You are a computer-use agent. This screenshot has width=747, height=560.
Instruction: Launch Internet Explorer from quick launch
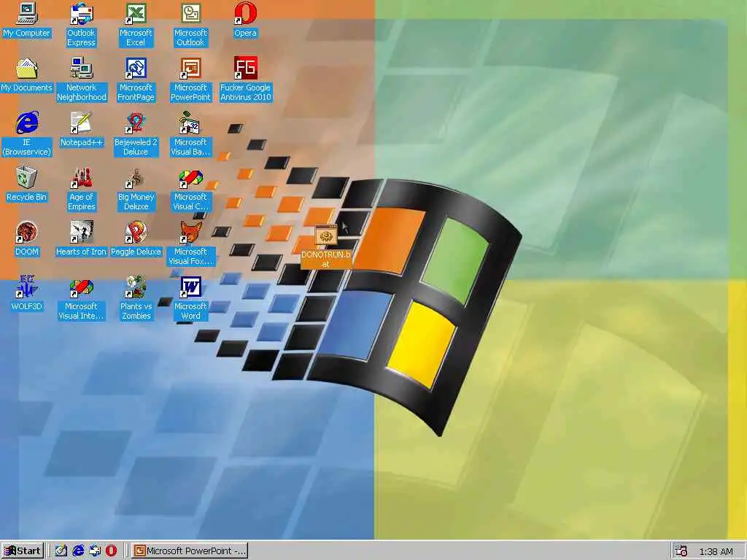(x=78, y=551)
